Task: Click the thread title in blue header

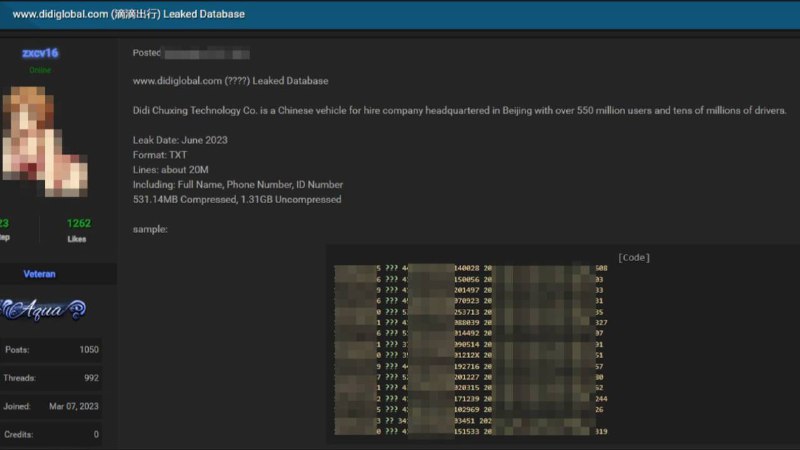Action: 129,14
